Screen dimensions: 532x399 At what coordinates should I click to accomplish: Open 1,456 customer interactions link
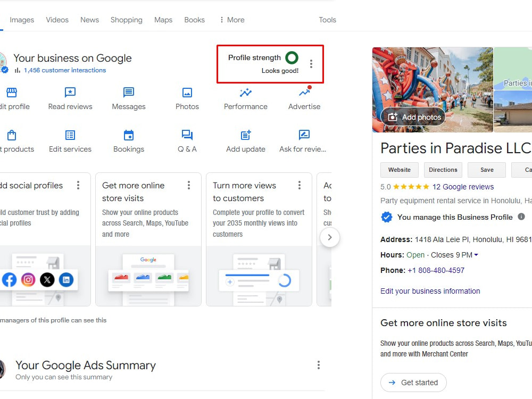pyautogui.click(x=65, y=70)
